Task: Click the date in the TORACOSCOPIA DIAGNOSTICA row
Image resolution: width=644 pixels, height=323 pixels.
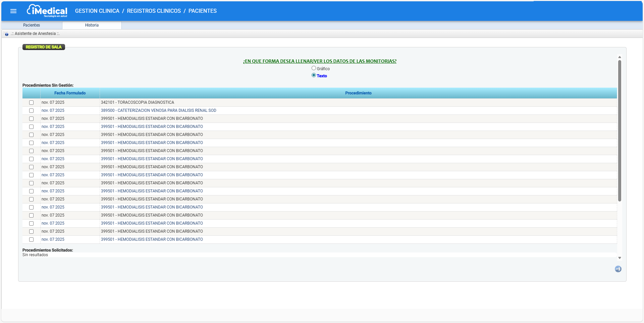Action: pos(53,102)
